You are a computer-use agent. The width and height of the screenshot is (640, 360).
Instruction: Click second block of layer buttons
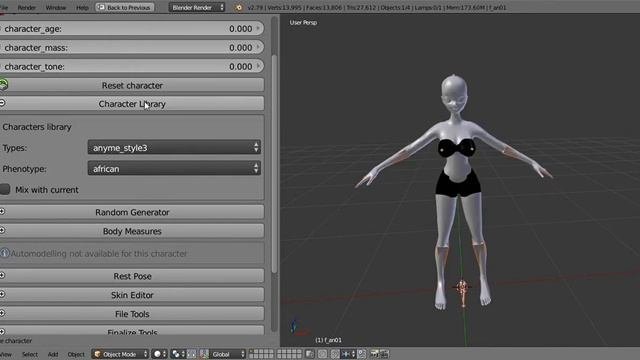289,354
